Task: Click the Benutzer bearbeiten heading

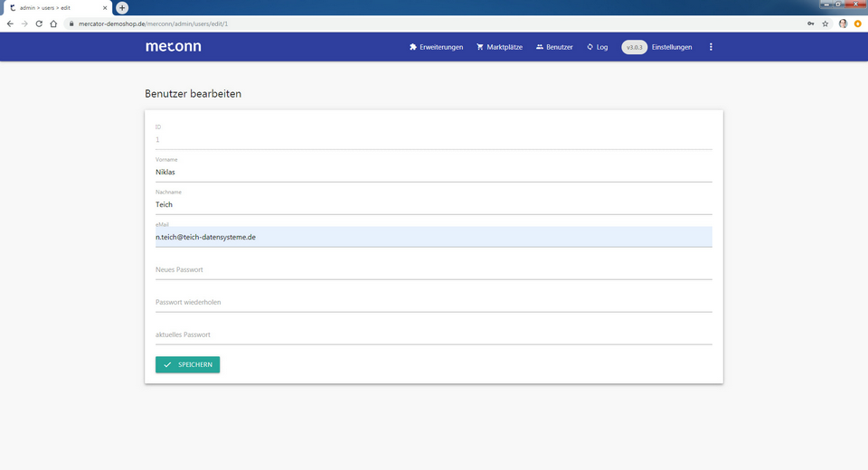Action: pyautogui.click(x=193, y=94)
